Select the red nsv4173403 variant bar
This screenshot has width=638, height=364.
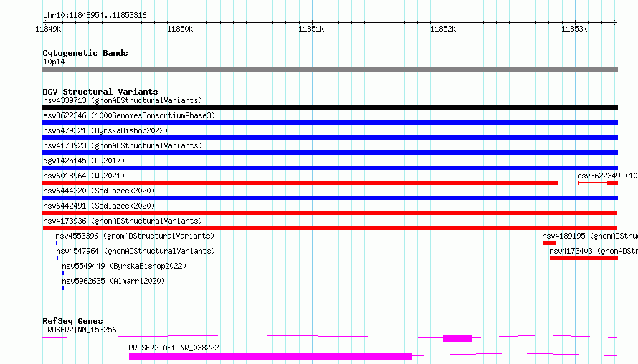pos(584,258)
